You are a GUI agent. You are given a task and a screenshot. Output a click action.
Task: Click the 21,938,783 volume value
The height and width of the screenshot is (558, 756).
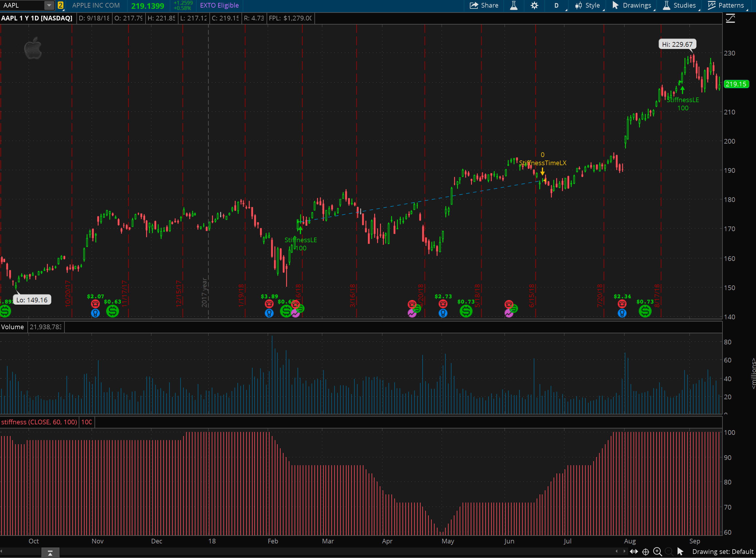pos(45,327)
